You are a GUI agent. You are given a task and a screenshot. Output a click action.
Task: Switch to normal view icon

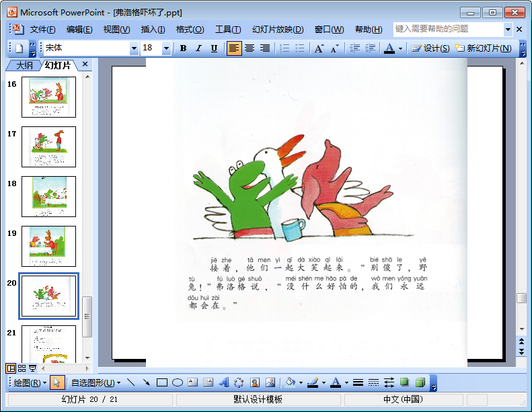click(11, 368)
